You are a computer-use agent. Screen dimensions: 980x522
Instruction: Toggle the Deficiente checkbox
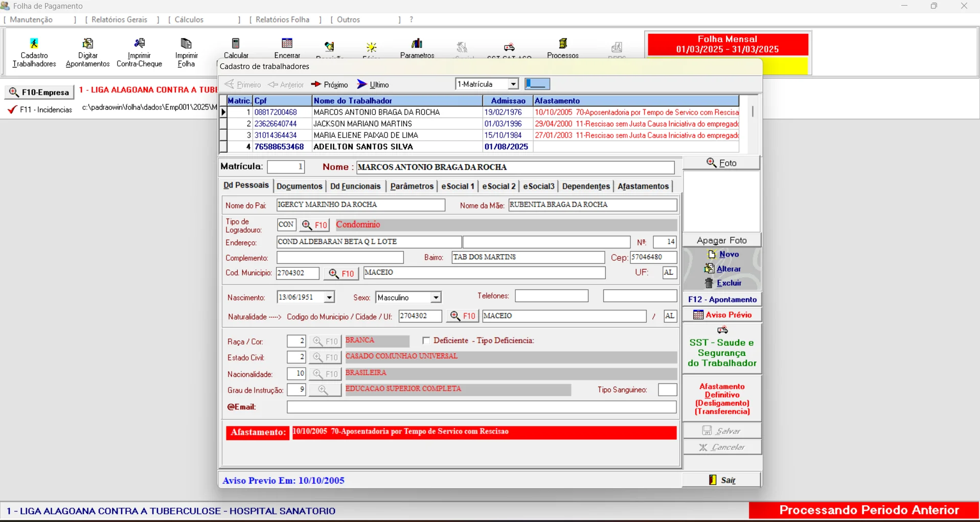[426, 341]
